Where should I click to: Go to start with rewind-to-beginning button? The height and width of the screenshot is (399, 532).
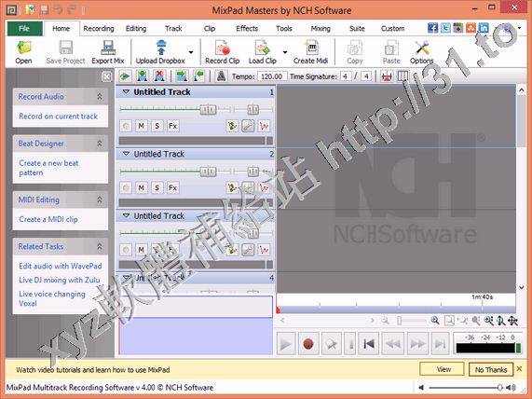click(369, 344)
